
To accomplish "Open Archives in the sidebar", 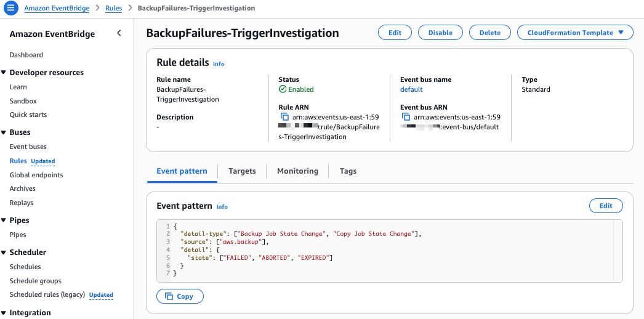I will 23,188.
